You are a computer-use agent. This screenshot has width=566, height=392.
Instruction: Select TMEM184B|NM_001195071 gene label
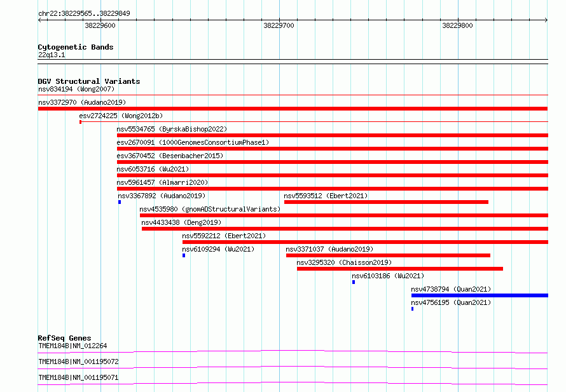(x=78, y=377)
